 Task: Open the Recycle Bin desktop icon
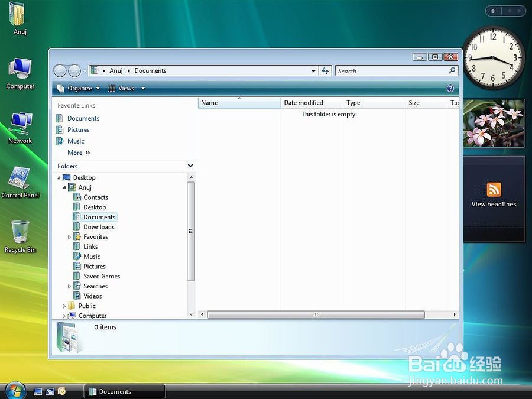(x=20, y=236)
